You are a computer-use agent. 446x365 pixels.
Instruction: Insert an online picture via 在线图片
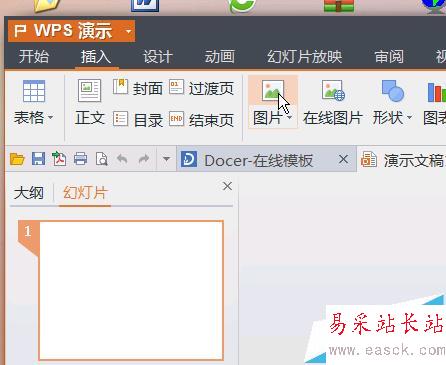tap(333, 103)
